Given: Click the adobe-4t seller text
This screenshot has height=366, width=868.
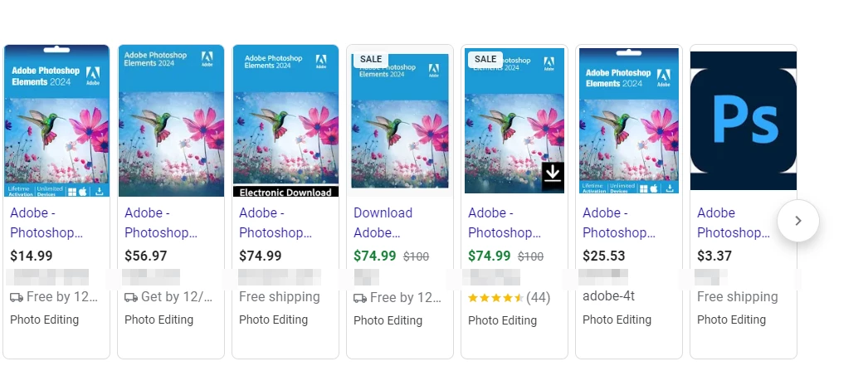Looking at the screenshot, I should click(x=608, y=296).
